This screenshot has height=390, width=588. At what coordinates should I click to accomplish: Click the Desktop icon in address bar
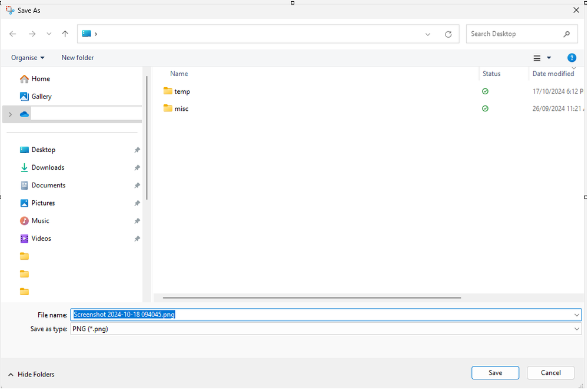click(87, 34)
